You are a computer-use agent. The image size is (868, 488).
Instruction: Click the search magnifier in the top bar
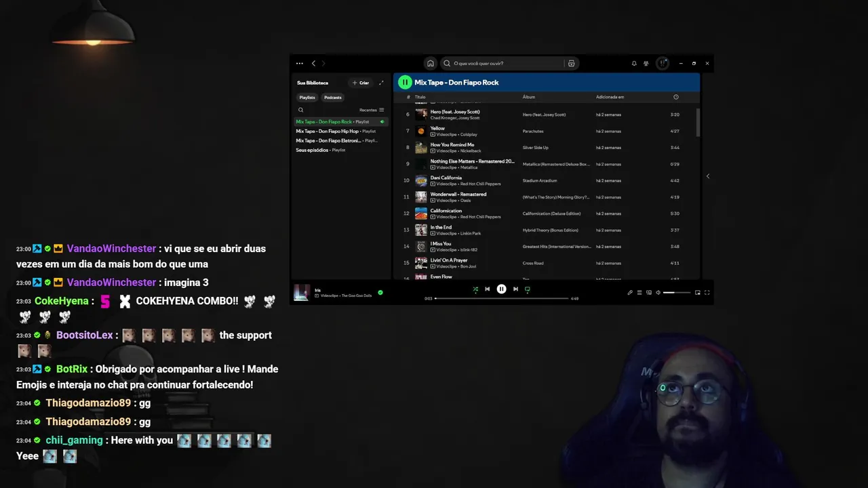(447, 63)
